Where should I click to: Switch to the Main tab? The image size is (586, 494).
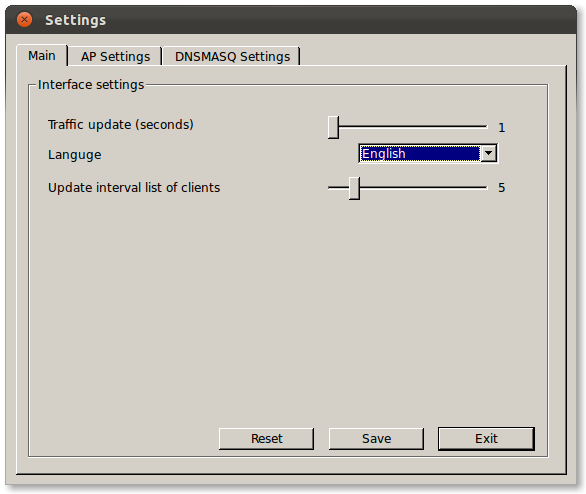pyautogui.click(x=42, y=56)
